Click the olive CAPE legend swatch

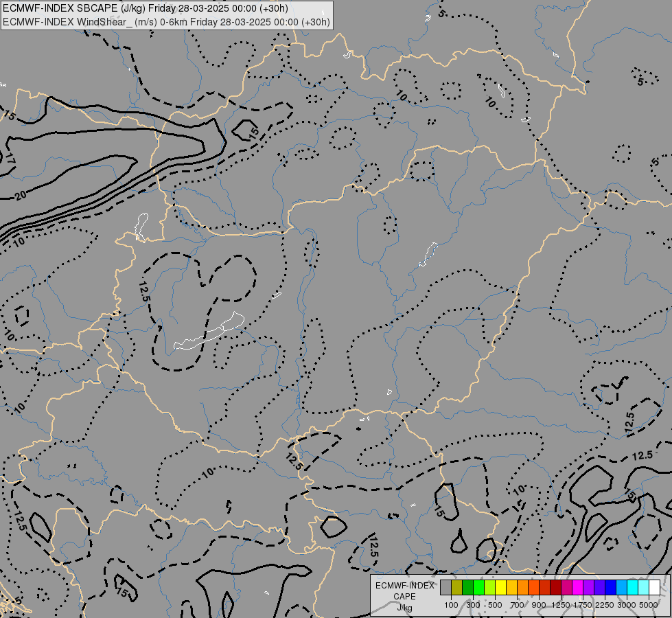457,588
